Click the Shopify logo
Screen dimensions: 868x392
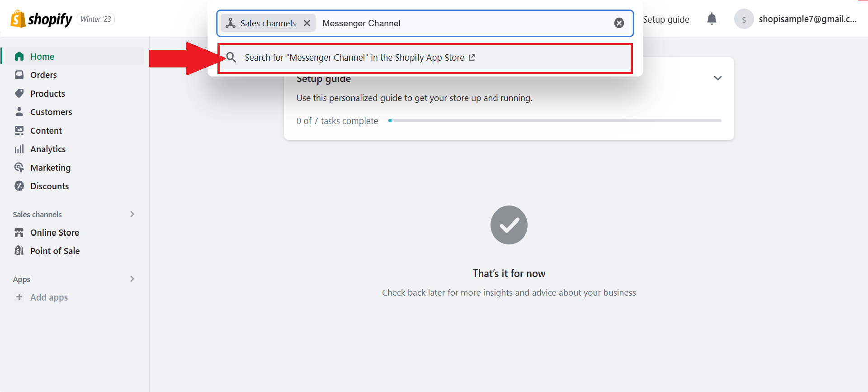pos(41,19)
